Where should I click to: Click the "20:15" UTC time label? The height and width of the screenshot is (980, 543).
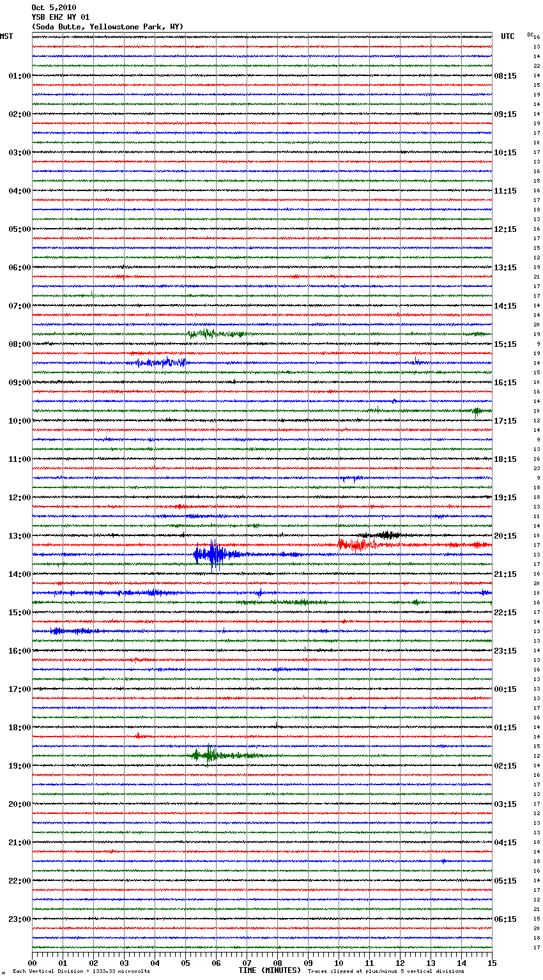[505, 536]
